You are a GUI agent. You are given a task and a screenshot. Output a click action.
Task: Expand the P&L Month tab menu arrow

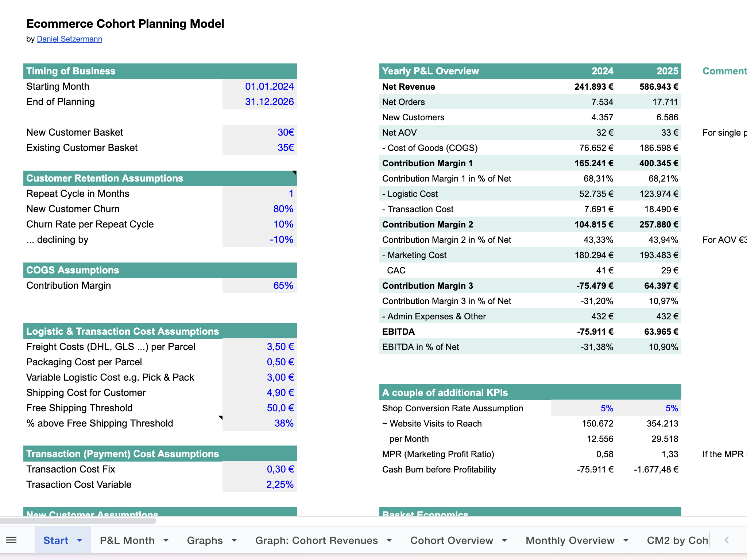click(166, 540)
